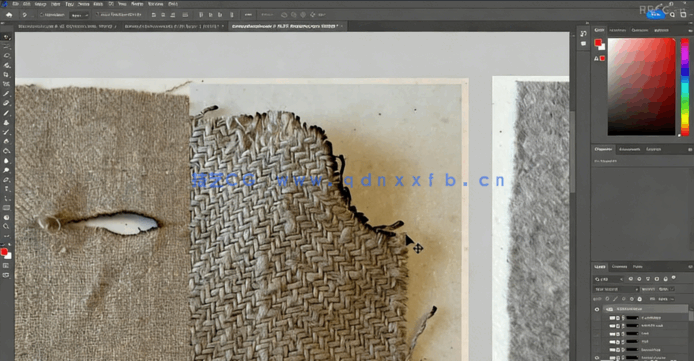This screenshot has width=694, height=361.
Task: Open the align and distribute more-options button
Action: point(248,15)
